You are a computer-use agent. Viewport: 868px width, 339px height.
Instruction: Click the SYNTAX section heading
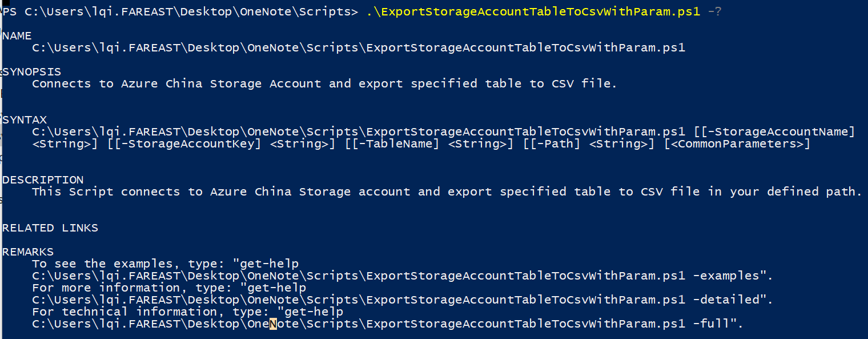25,120
